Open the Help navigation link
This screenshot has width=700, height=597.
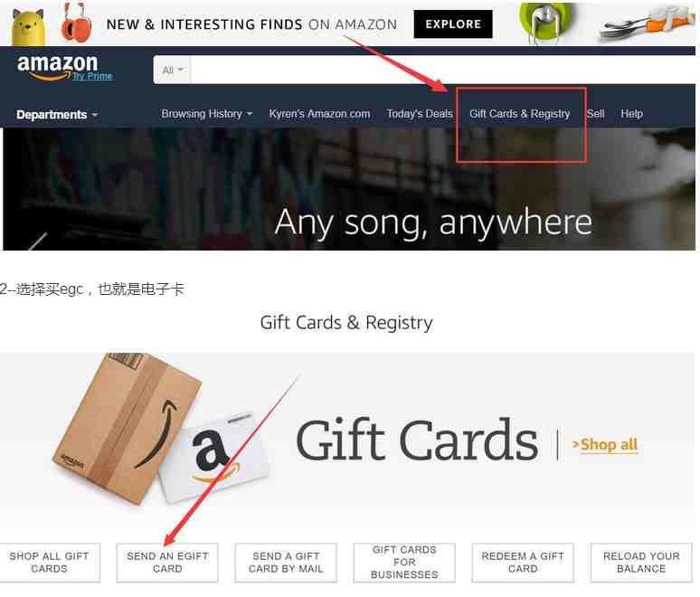click(x=631, y=114)
